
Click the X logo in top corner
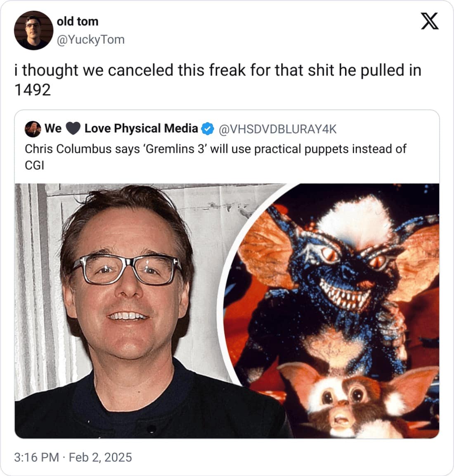coord(429,21)
